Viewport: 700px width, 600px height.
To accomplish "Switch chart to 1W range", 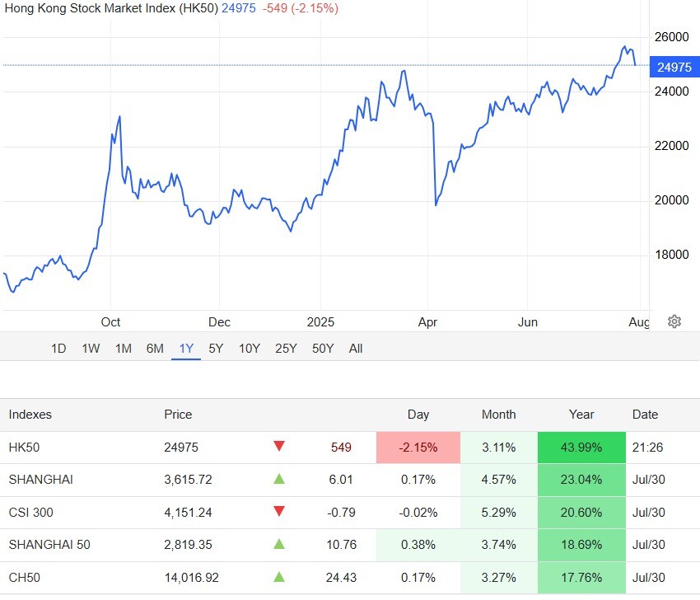I will [91, 349].
